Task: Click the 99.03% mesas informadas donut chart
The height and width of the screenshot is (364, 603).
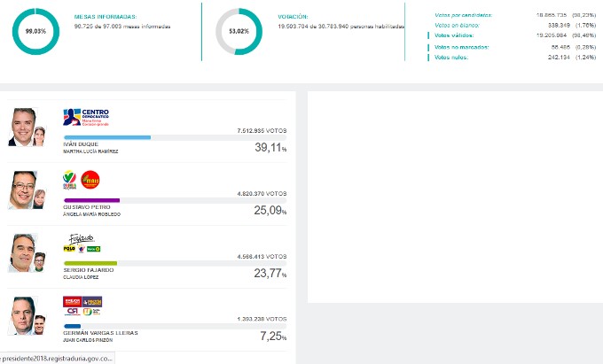Action: [35, 30]
